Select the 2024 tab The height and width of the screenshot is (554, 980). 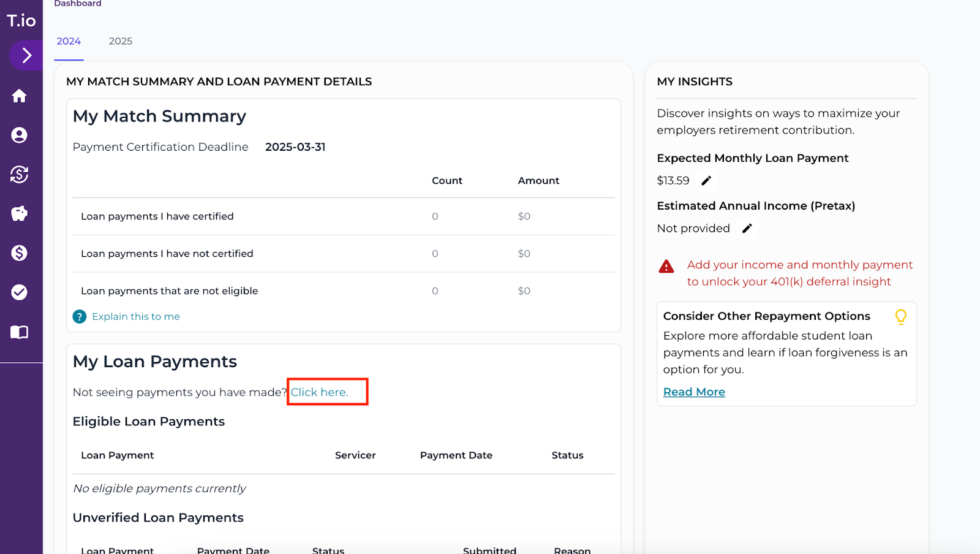(68, 41)
